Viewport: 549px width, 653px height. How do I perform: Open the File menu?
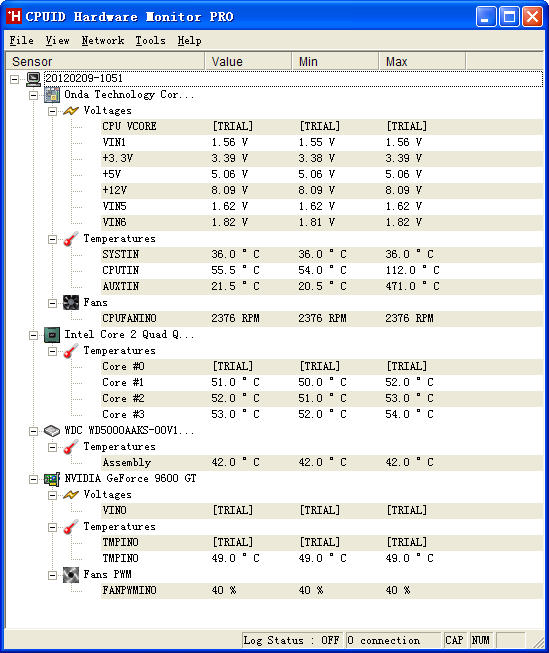pos(22,40)
